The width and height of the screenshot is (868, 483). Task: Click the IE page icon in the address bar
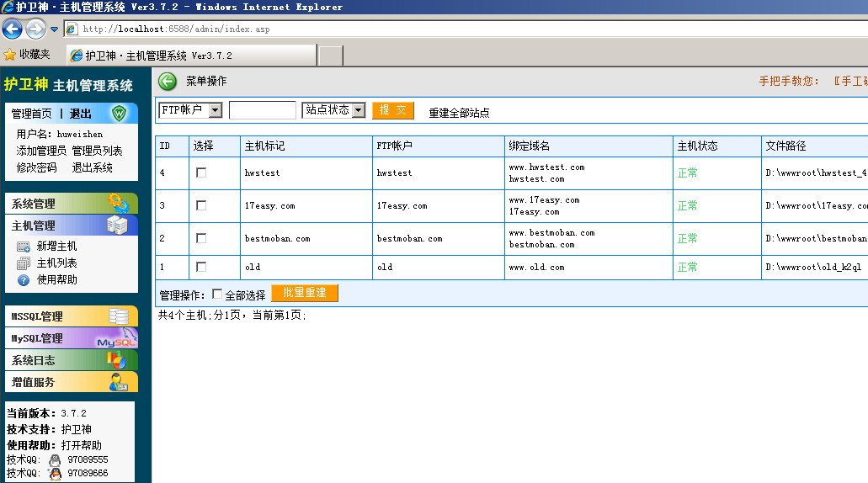click(x=72, y=29)
